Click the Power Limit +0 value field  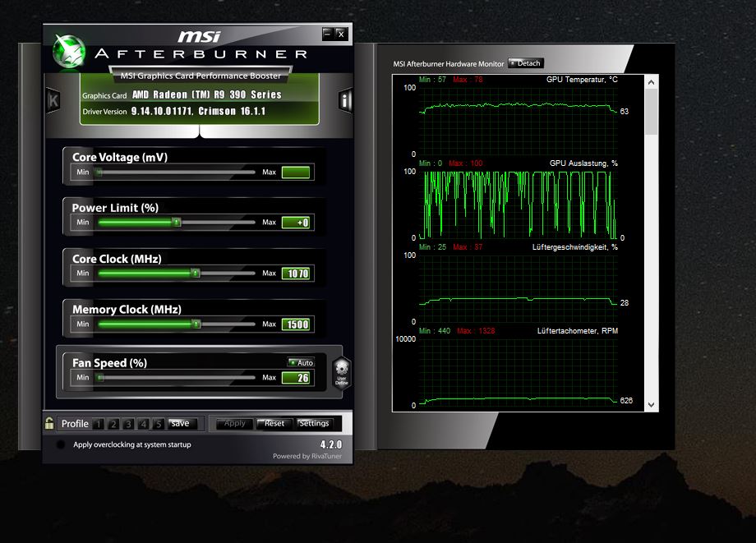(296, 223)
